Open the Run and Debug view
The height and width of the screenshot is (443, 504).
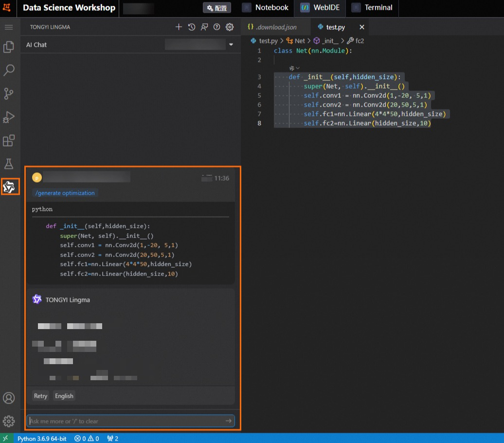coord(10,117)
